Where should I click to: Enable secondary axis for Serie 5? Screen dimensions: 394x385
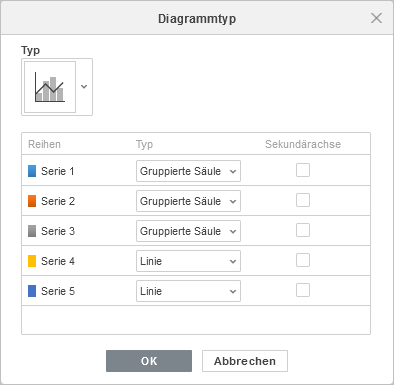pyautogui.click(x=303, y=290)
